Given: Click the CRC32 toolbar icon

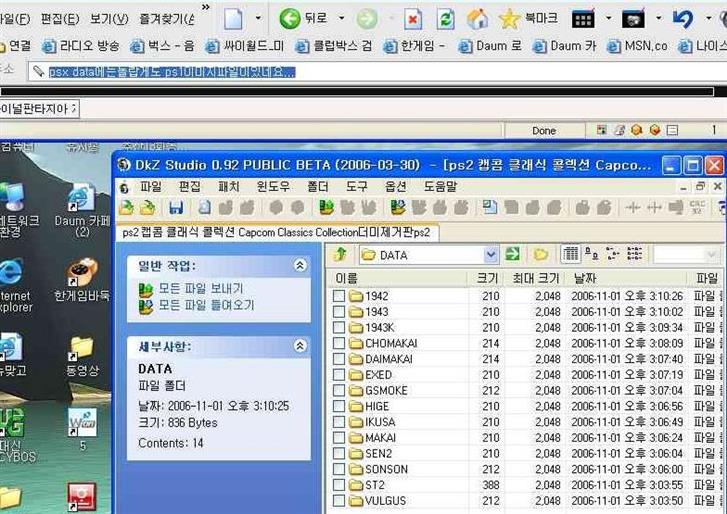Looking at the screenshot, I should pos(697,207).
